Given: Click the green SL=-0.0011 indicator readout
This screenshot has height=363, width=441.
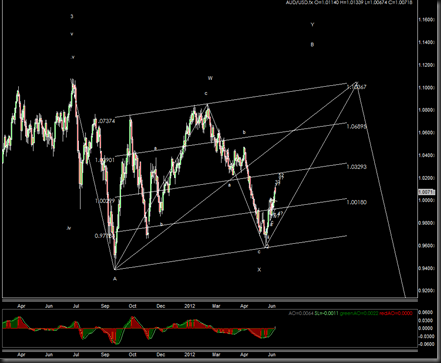Looking at the screenshot, I should click(327, 313).
